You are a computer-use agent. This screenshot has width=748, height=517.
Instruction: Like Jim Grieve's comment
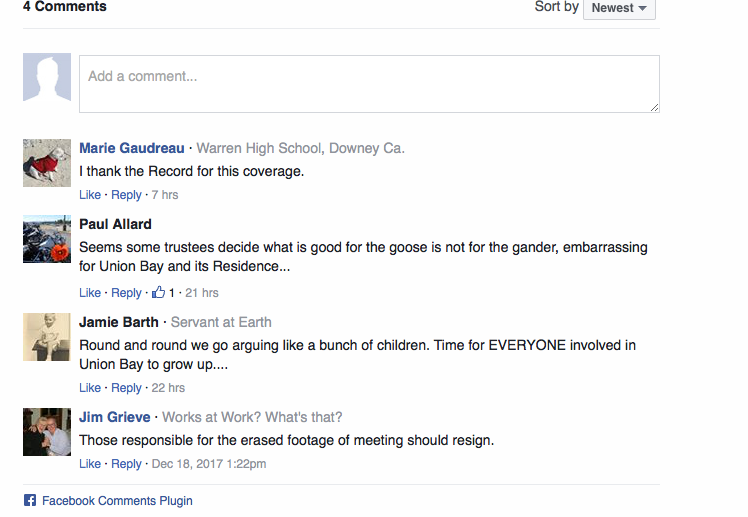(x=90, y=464)
